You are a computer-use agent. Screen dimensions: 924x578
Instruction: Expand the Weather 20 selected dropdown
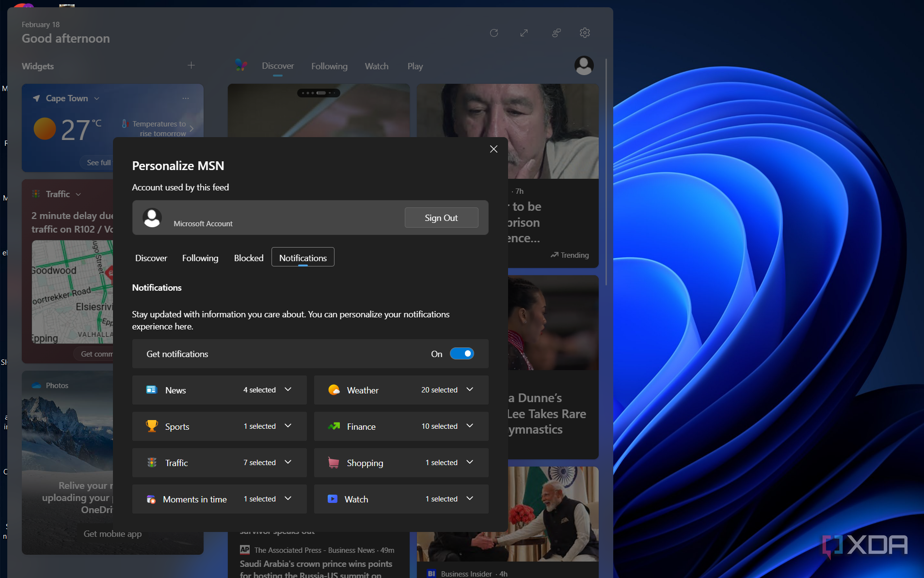(x=470, y=390)
